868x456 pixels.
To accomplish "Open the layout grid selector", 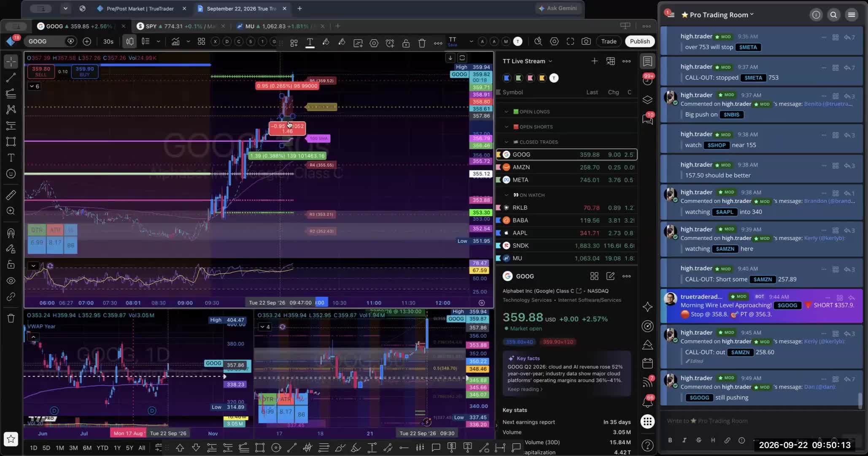I will (201, 41).
